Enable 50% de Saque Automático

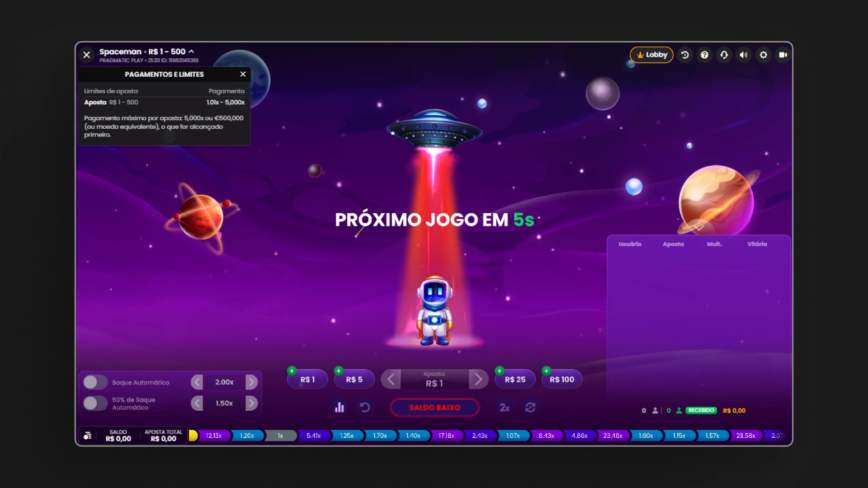pos(95,403)
